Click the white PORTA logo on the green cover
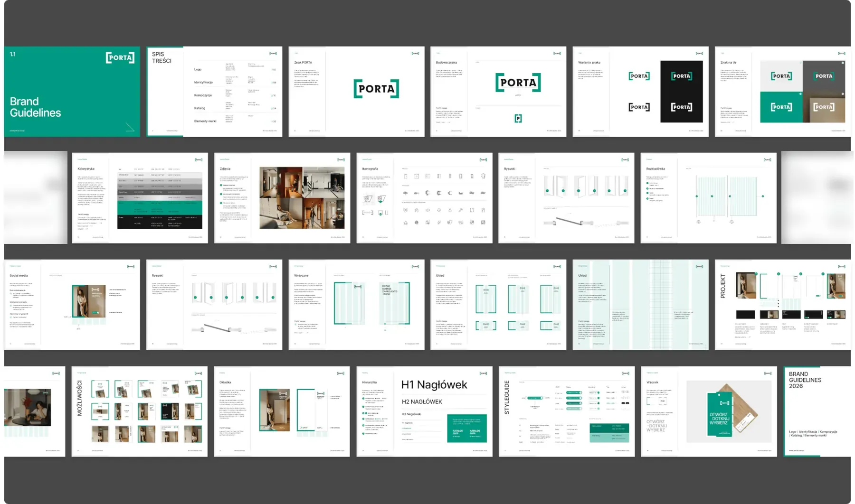The height and width of the screenshot is (504, 855). pos(120,58)
